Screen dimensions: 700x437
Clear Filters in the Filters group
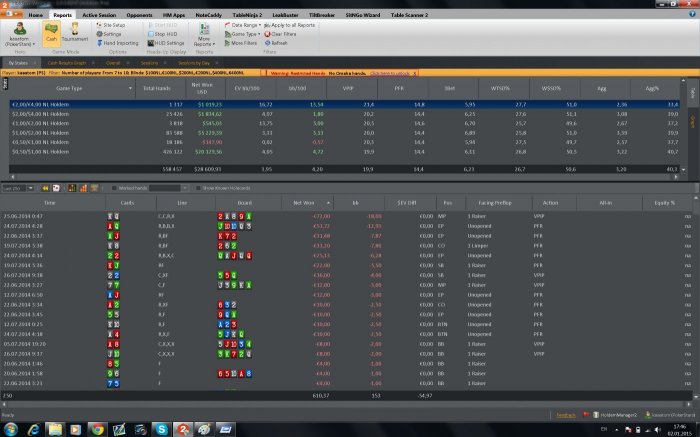(280, 34)
